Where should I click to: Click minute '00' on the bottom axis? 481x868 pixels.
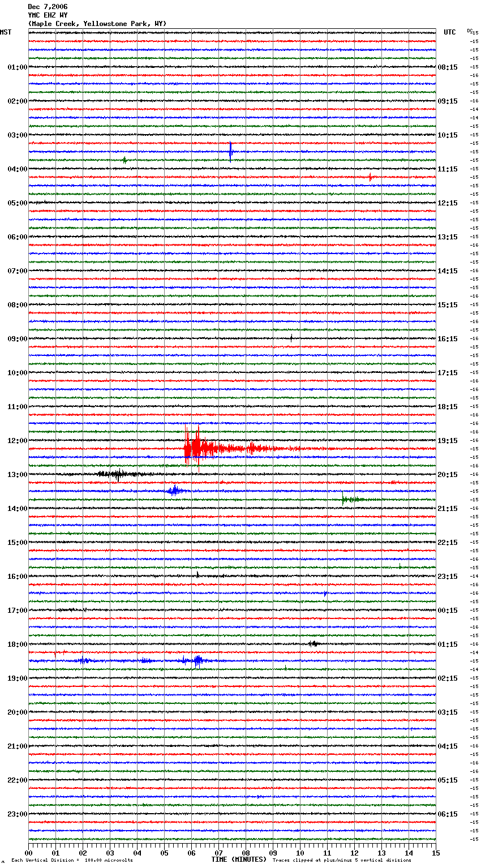click(x=28, y=853)
